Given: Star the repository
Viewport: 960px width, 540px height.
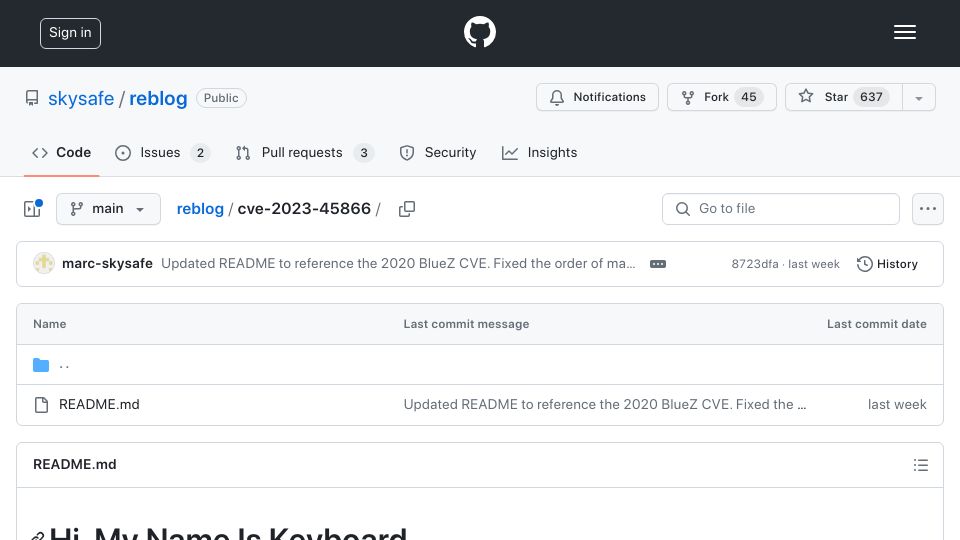Looking at the screenshot, I should (844, 97).
